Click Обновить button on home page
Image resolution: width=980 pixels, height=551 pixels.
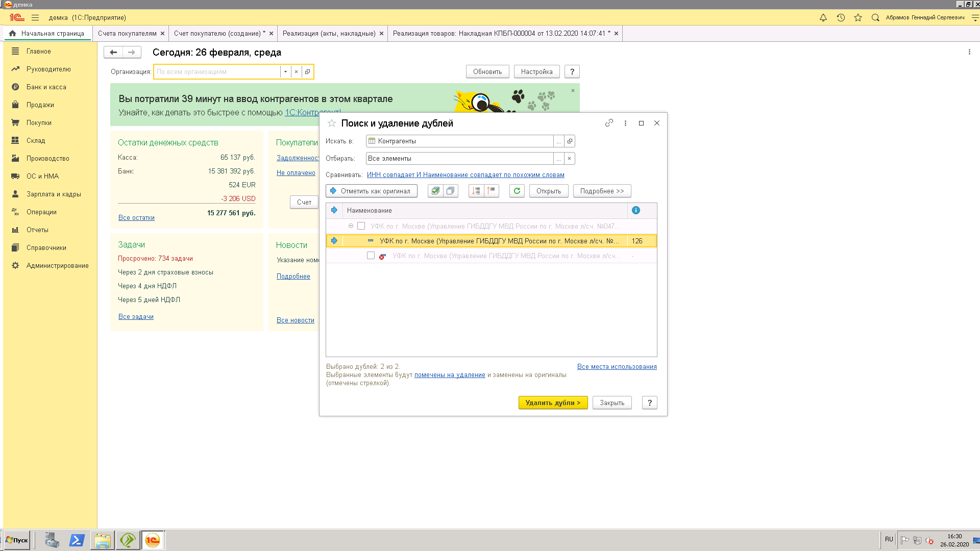point(487,72)
